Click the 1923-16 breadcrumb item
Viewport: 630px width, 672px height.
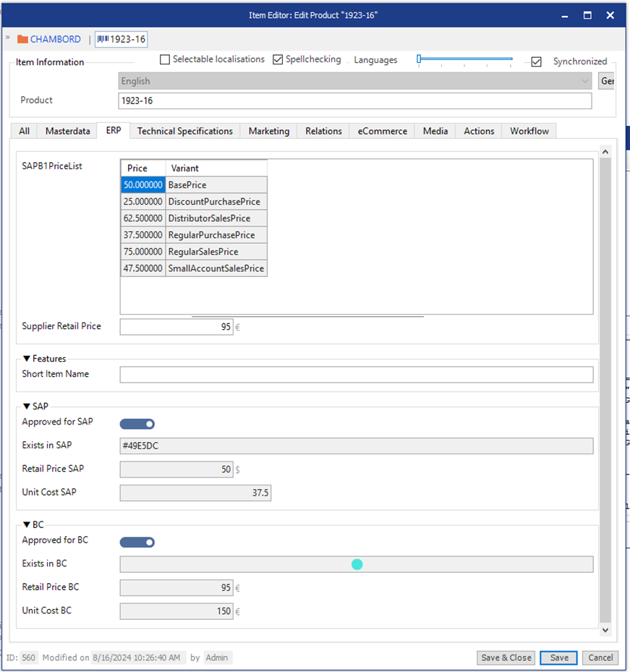coord(122,40)
